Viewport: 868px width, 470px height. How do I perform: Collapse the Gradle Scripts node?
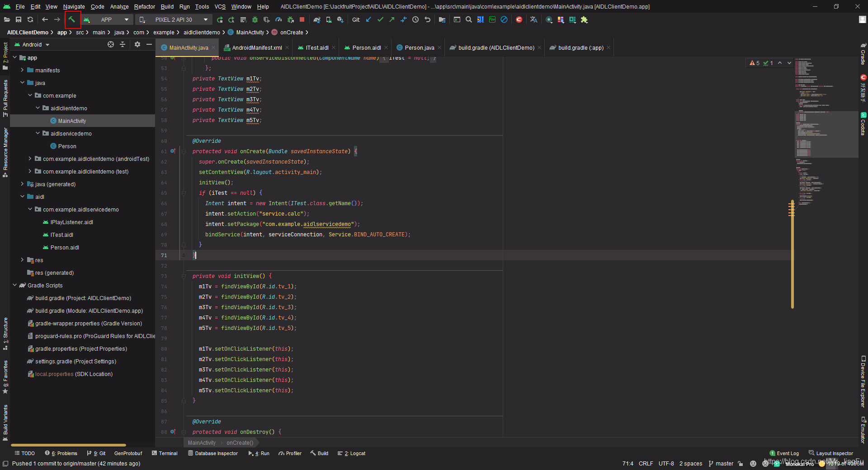click(x=14, y=285)
